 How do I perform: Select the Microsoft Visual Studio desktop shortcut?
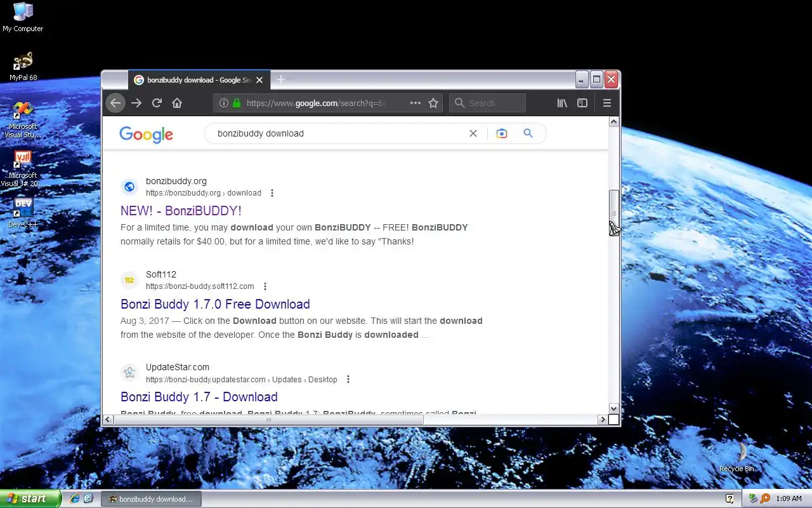(23, 119)
